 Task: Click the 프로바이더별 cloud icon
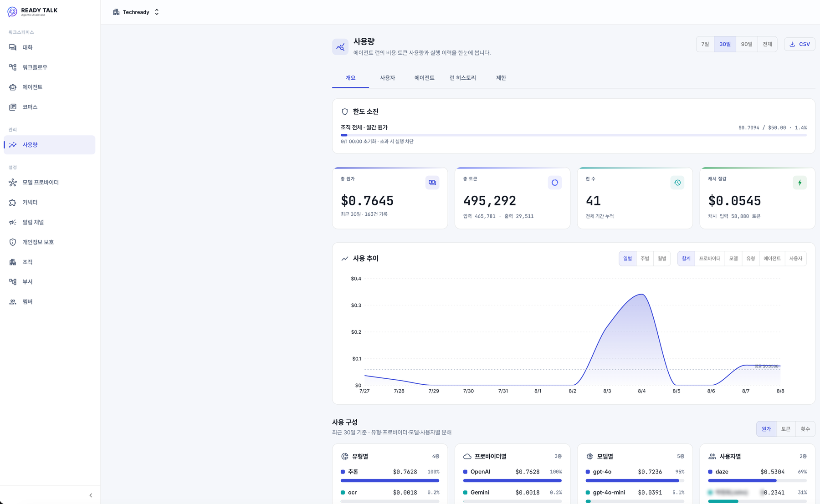[x=467, y=456]
